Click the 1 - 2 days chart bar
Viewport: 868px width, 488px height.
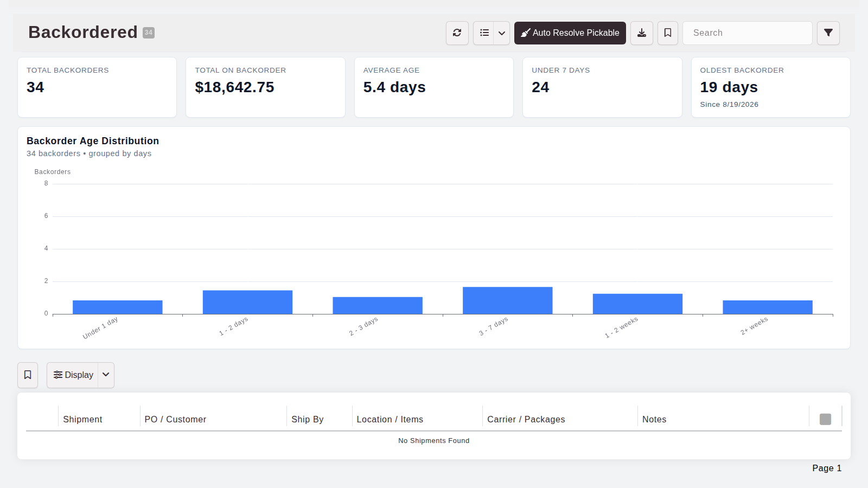coord(247,303)
